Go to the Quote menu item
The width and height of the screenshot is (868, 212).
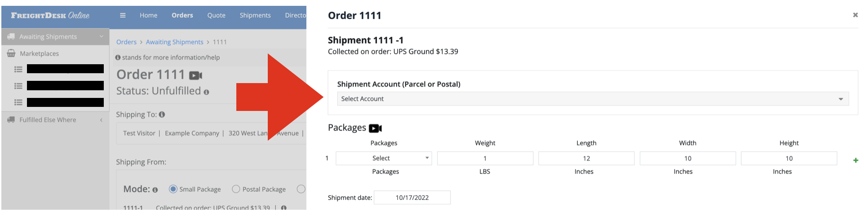[216, 15]
